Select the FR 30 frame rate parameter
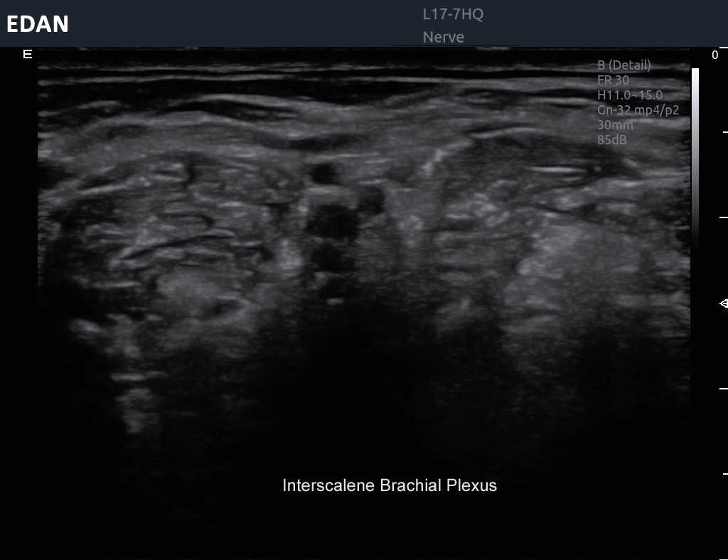This screenshot has height=560, width=728. coord(613,80)
